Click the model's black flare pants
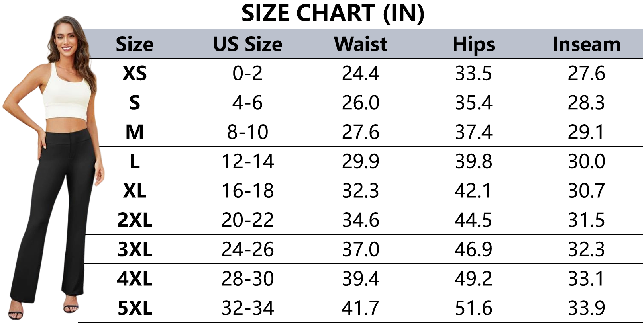 point(60,191)
